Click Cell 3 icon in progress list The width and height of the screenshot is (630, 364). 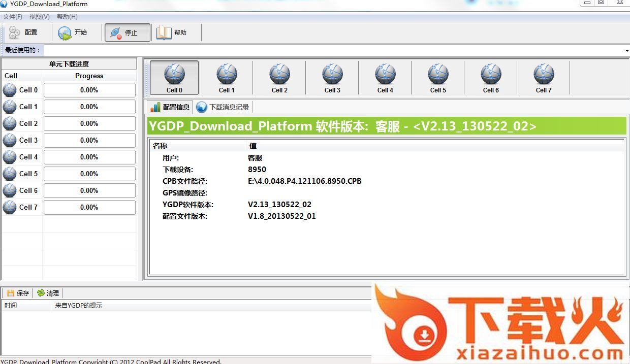point(10,140)
